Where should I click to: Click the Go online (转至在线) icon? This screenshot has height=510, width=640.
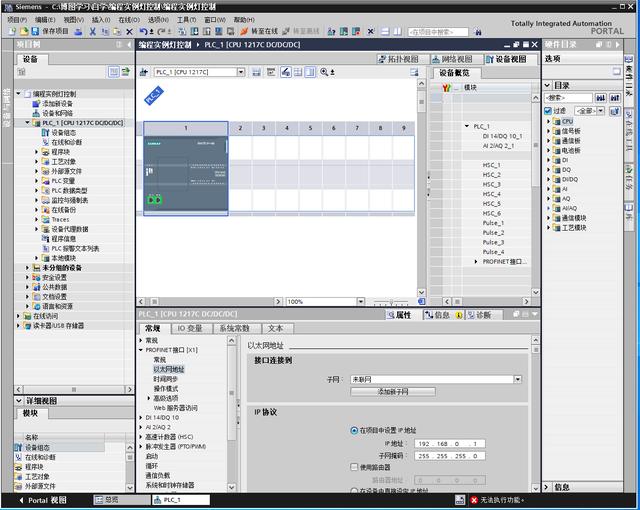tap(244, 31)
